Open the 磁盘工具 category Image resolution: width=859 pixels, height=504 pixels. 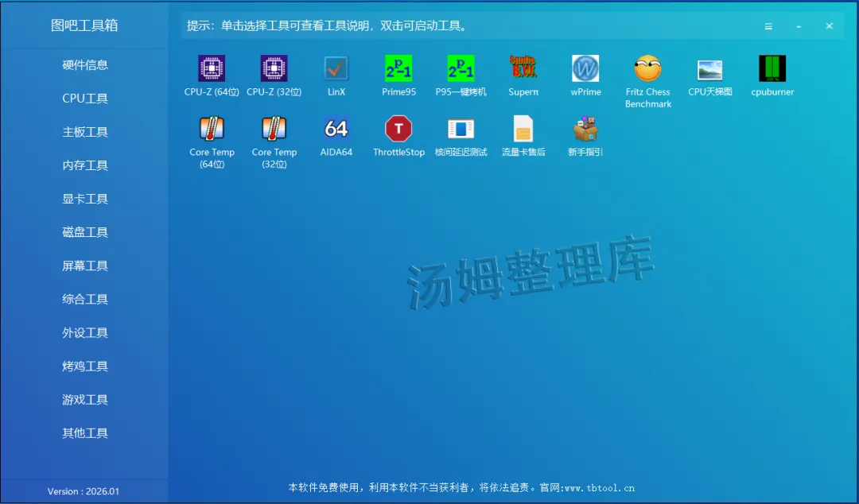[x=85, y=232]
